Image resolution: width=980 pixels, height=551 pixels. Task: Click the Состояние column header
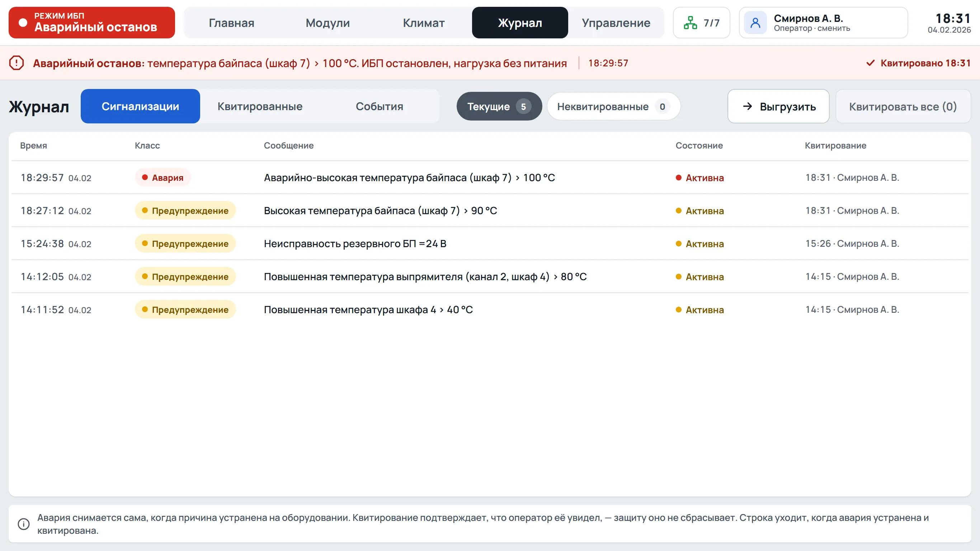pyautogui.click(x=699, y=145)
